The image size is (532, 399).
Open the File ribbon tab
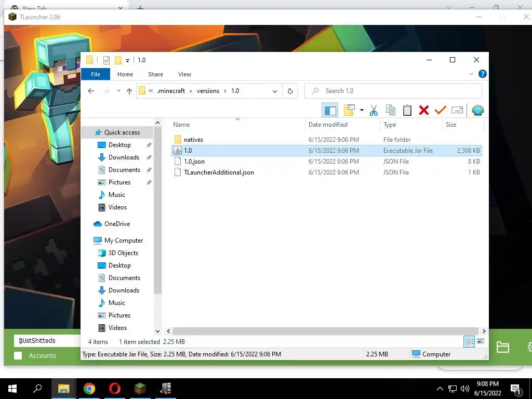(96, 74)
